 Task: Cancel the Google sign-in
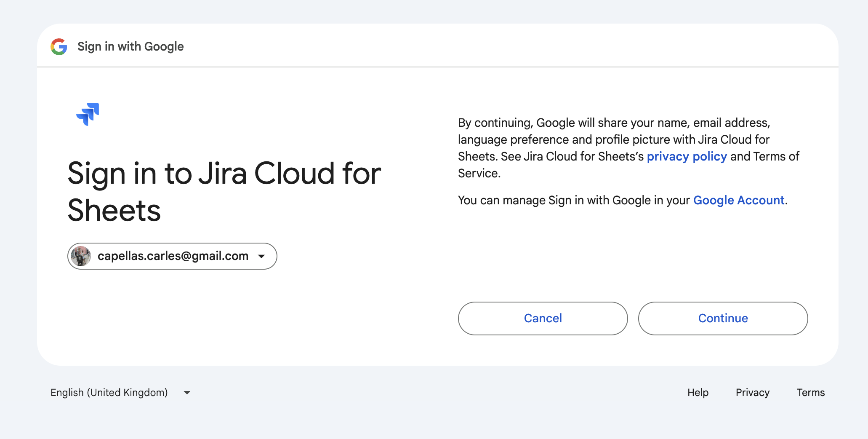(543, 319)
